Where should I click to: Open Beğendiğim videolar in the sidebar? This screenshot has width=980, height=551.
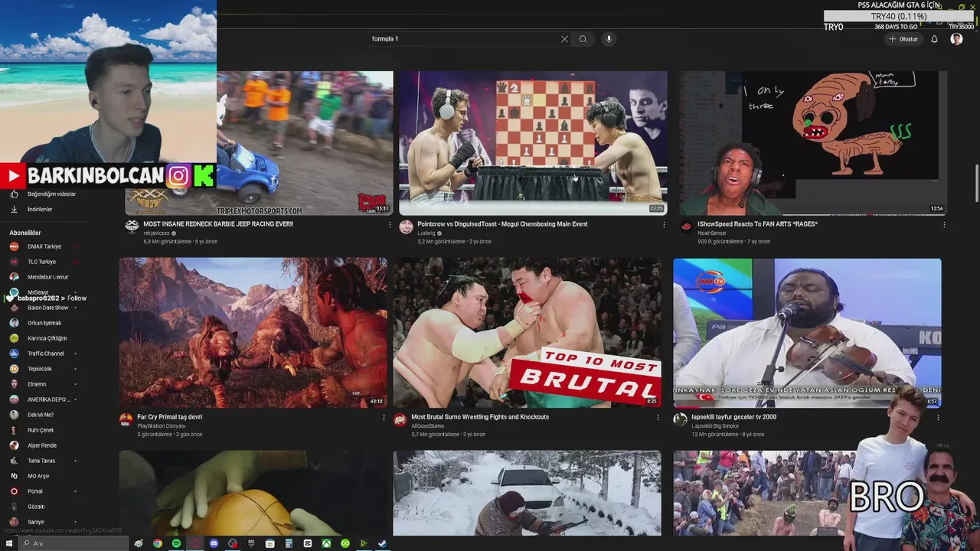tap(51, 194)
